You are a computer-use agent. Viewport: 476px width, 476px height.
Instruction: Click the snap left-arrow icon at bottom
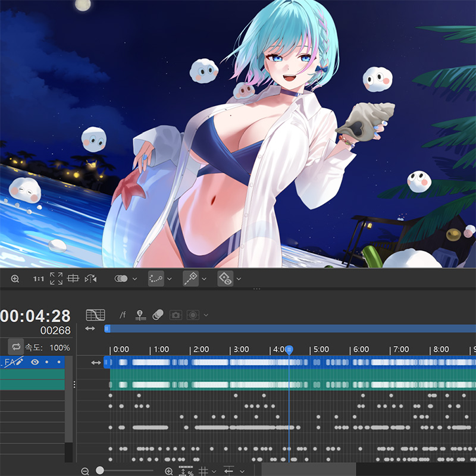pos(228,471)
